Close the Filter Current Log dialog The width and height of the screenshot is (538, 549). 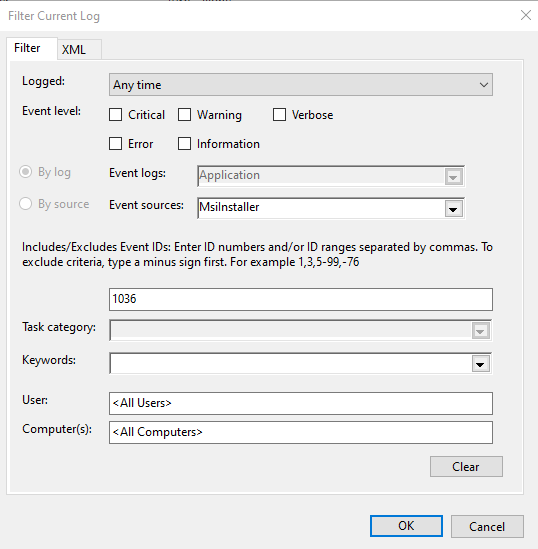[525, 15]
